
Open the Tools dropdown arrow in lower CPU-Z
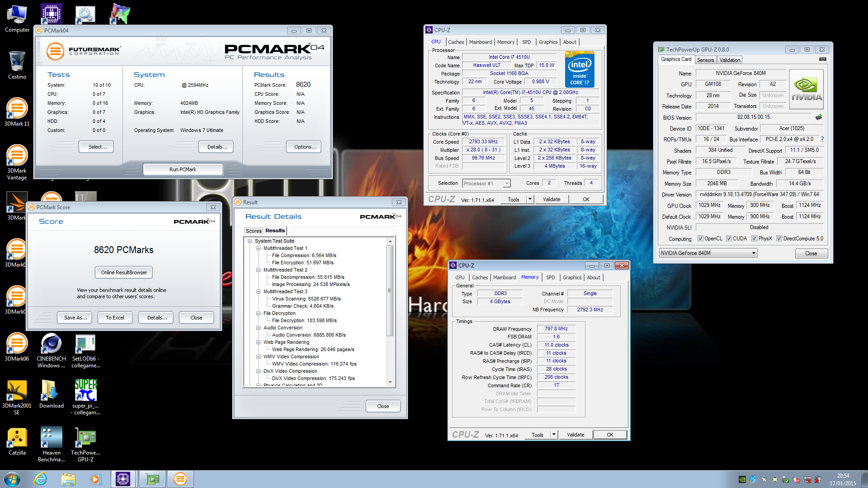tap(554, 435)
